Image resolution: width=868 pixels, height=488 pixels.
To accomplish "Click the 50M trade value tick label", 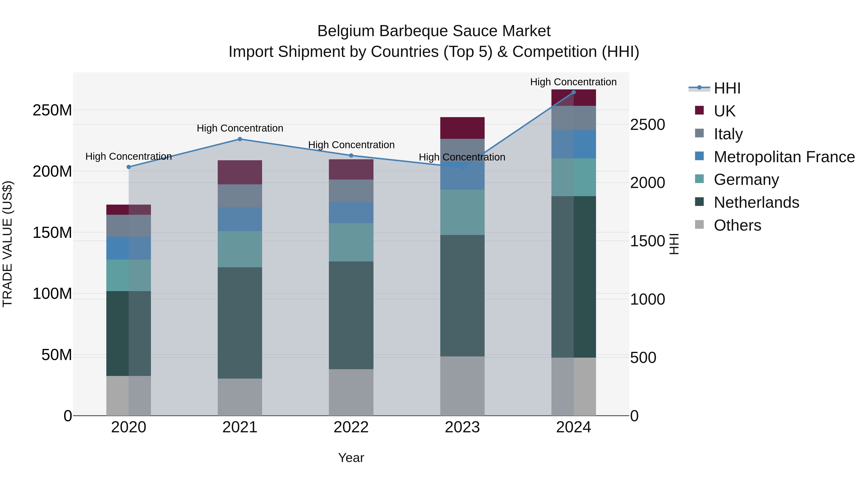I will click(57, 355).
